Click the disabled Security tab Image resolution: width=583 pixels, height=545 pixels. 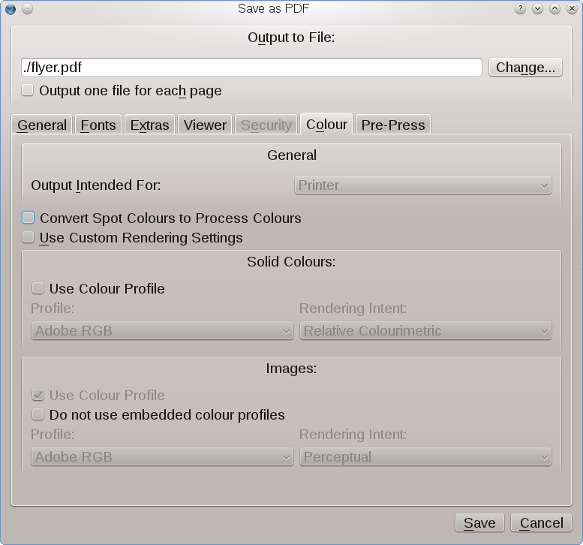click(x=266, y=125)
